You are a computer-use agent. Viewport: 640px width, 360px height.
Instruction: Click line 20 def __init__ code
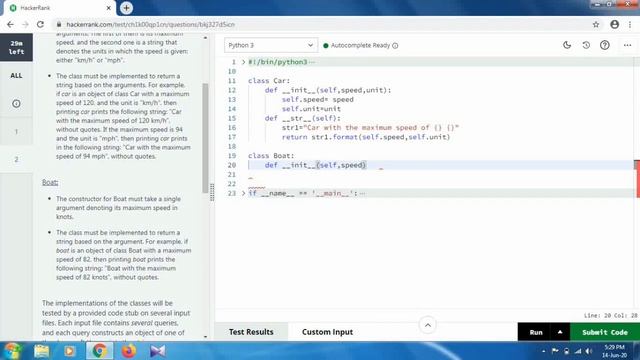(315, 165)
